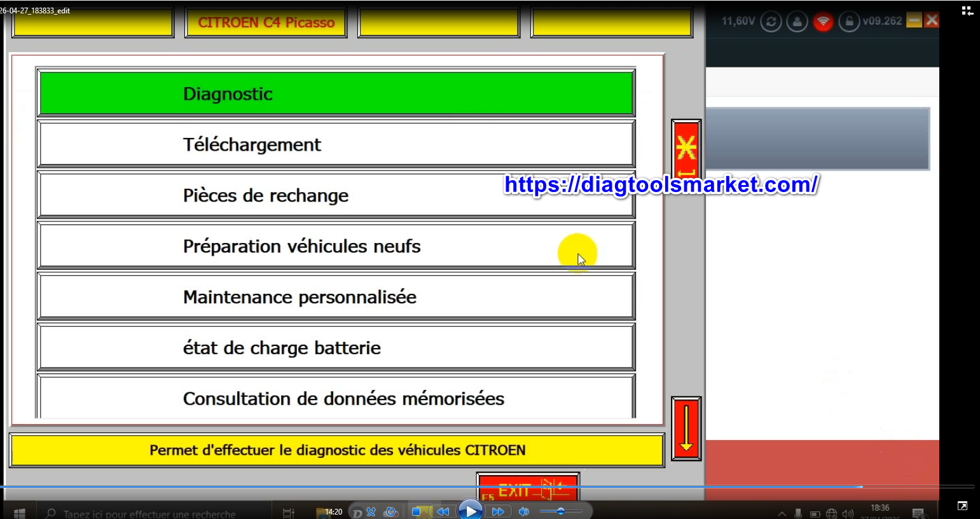The image size is (980, 519).
Task: Click the v09.262 version label
Action: click(882, 21)
